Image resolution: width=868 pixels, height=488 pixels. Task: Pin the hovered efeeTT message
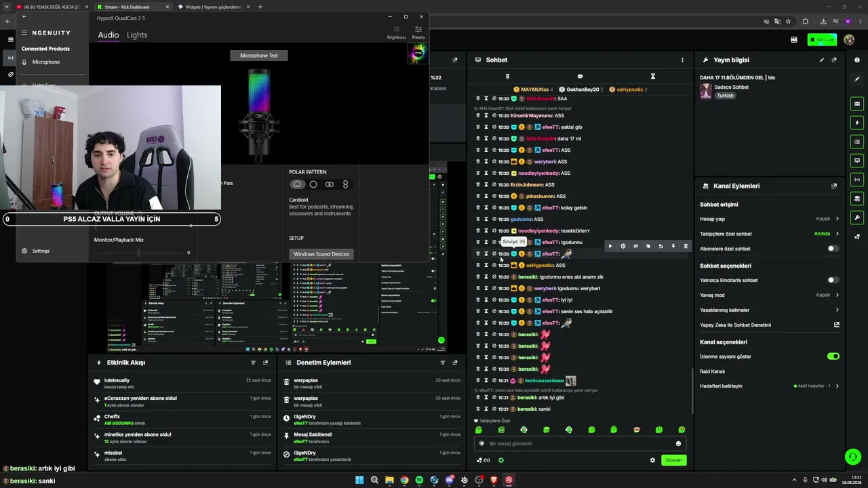(673, 246)
